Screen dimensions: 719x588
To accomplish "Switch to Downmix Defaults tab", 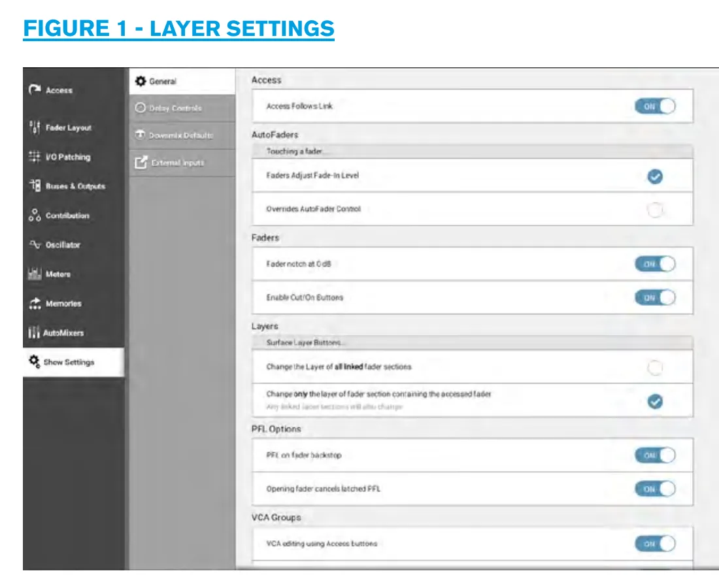I will 182,135.
